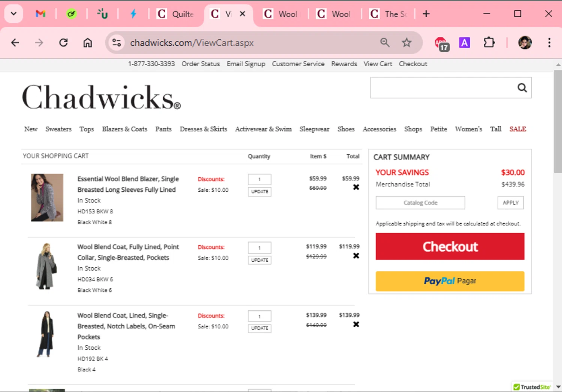Open the Dresses & Skirts menu

[203, 129]
